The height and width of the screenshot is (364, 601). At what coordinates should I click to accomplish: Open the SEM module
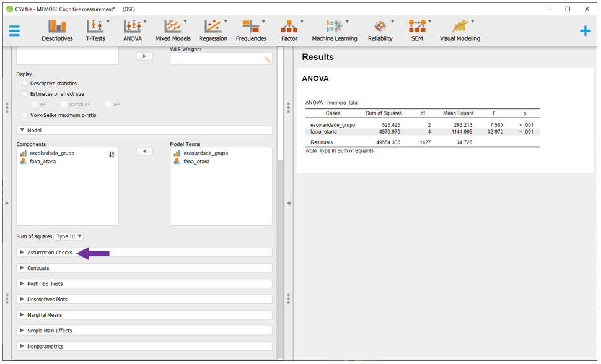(416, 30)
